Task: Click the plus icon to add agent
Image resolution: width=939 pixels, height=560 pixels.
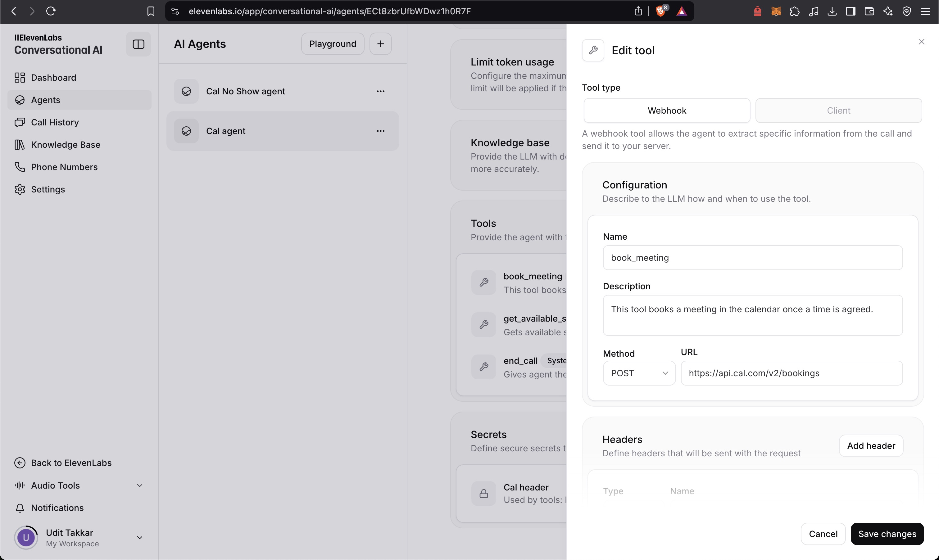Action: click(380, 44)
